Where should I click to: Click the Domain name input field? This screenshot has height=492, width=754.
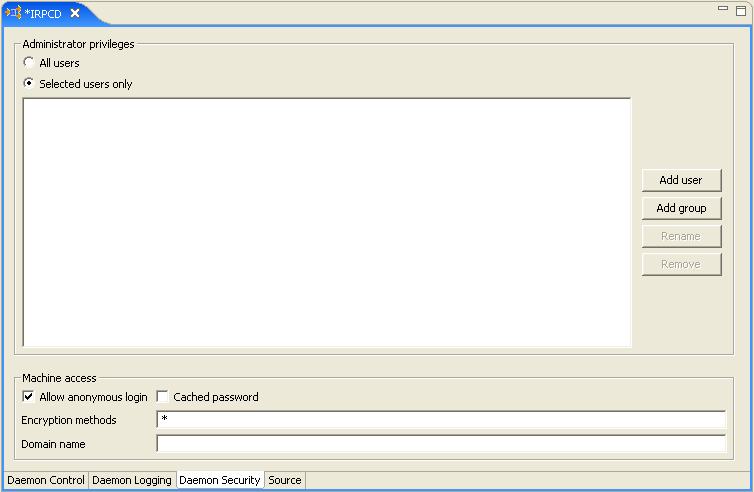coord(440,444)
